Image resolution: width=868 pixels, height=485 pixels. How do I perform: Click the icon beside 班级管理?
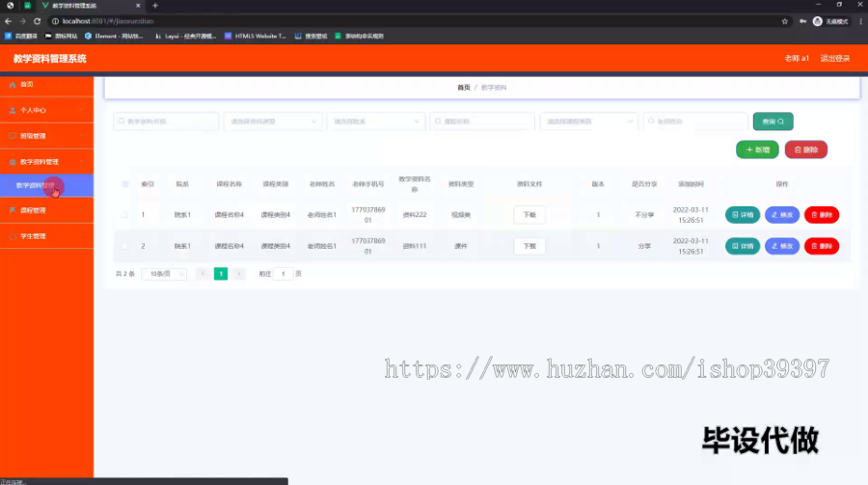13,136
